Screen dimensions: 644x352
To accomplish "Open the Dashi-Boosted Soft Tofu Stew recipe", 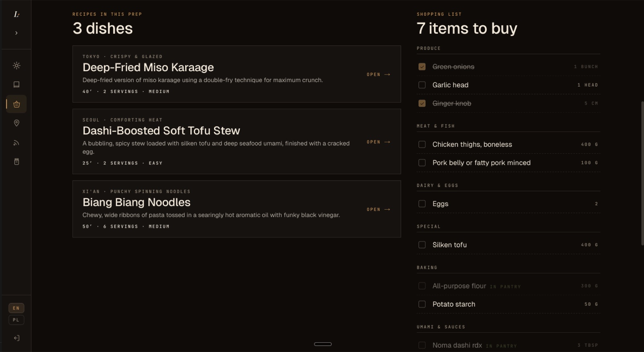I will pos(378,142).
